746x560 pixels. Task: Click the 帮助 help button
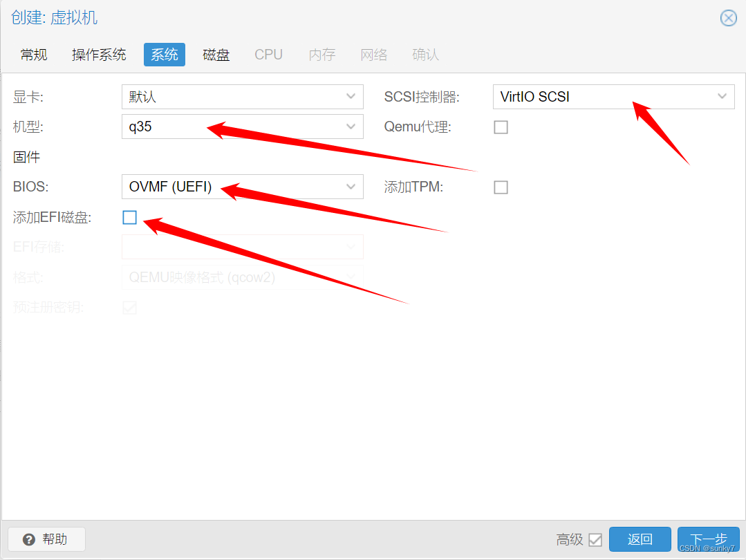46,539
